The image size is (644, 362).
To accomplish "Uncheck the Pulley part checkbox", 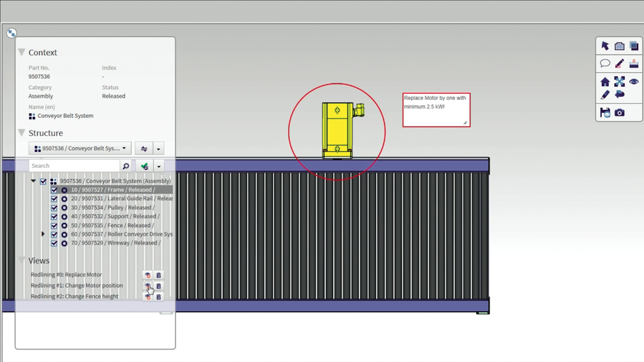I will click(54, 208).
